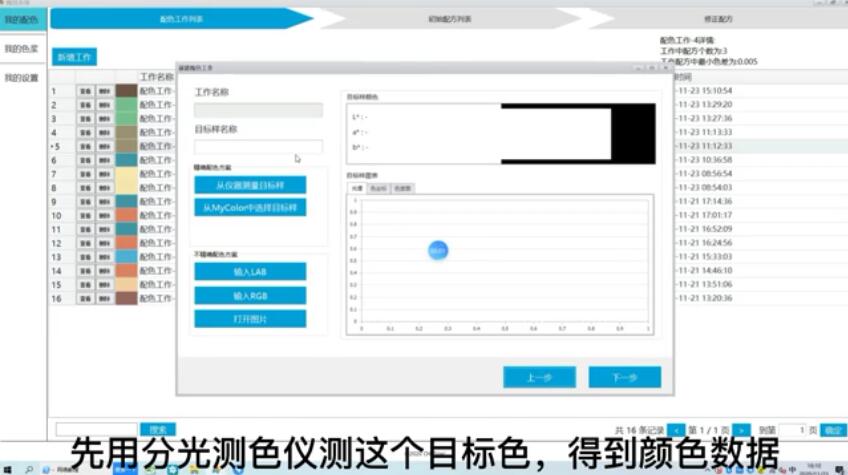
Task: Click the 工作名称 column header
Action: 156,77
